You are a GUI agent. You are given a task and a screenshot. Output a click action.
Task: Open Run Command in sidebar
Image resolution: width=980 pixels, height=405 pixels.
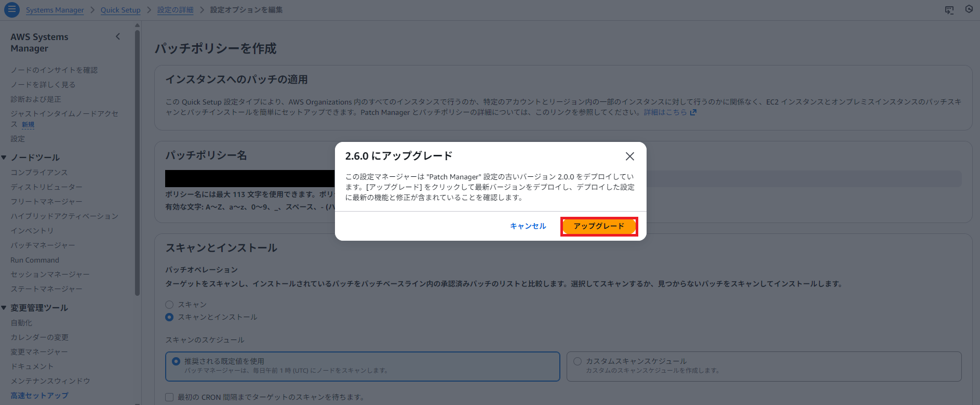pyautogui.click(x=35, y=260)
